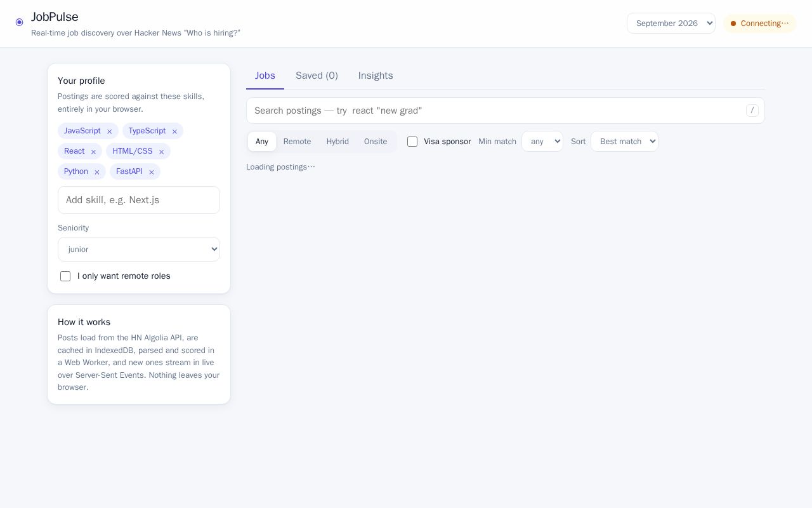
Task: Filter postings to Hybrid
Action: coord(337,142)
